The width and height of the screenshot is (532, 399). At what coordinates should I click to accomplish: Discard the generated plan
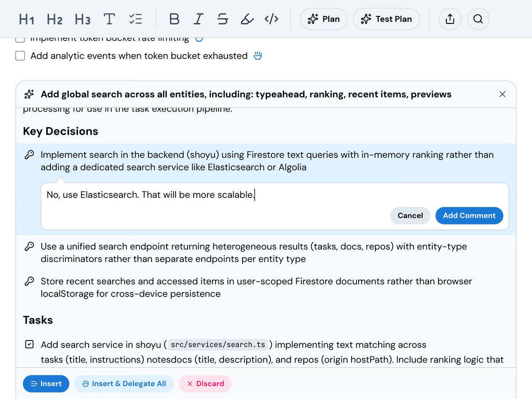[x=205, y=383]
